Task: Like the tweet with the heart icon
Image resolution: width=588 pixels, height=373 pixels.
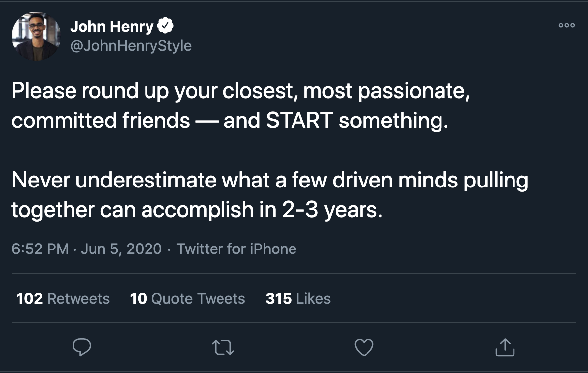Action: point(364,347)
